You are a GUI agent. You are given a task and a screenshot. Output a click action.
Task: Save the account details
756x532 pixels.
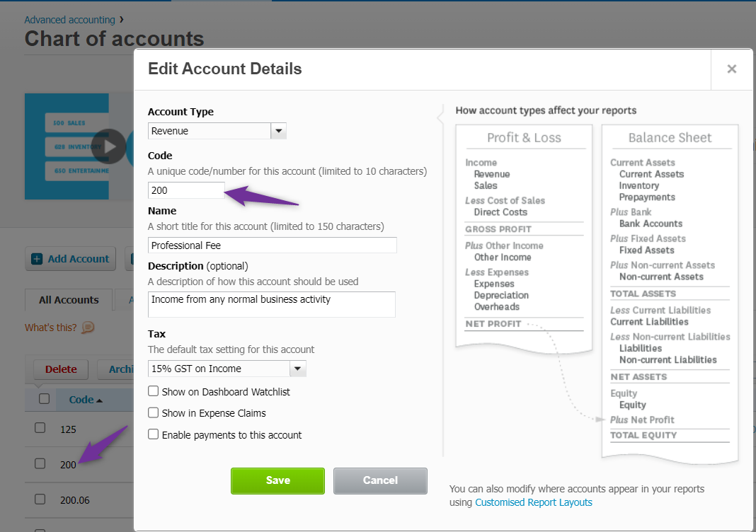[277, 480]
